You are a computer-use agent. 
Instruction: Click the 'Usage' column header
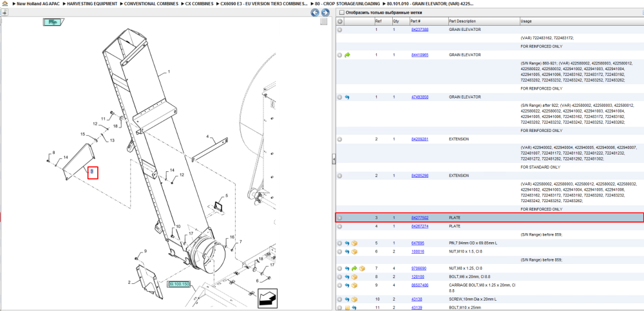coord(581,21)
